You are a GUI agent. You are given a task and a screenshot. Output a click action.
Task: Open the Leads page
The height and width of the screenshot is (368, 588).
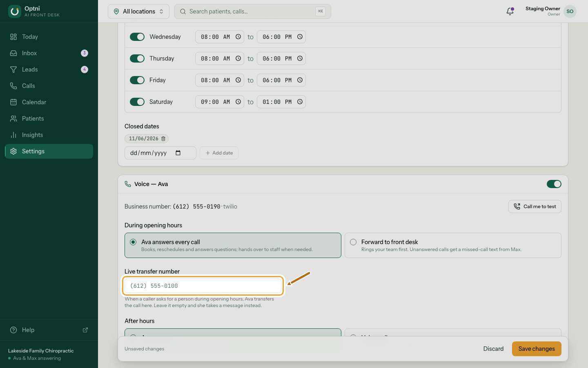(49, 70)
